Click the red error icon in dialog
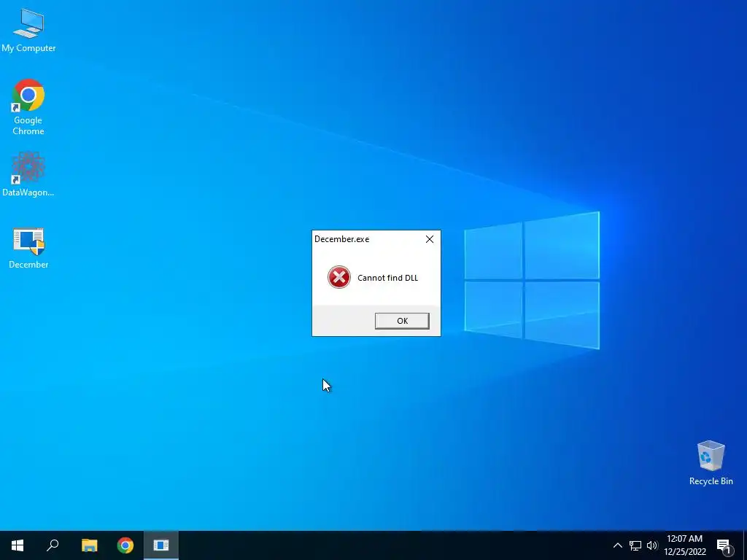Image resolution: width=747 pixels, height=560 pixels. (x=339, y=277)
